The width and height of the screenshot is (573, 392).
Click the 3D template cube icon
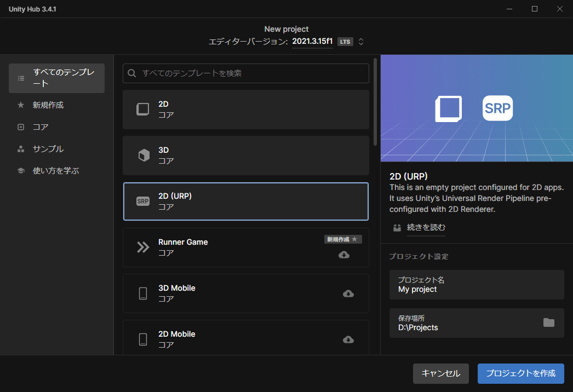tap(144, 155)
